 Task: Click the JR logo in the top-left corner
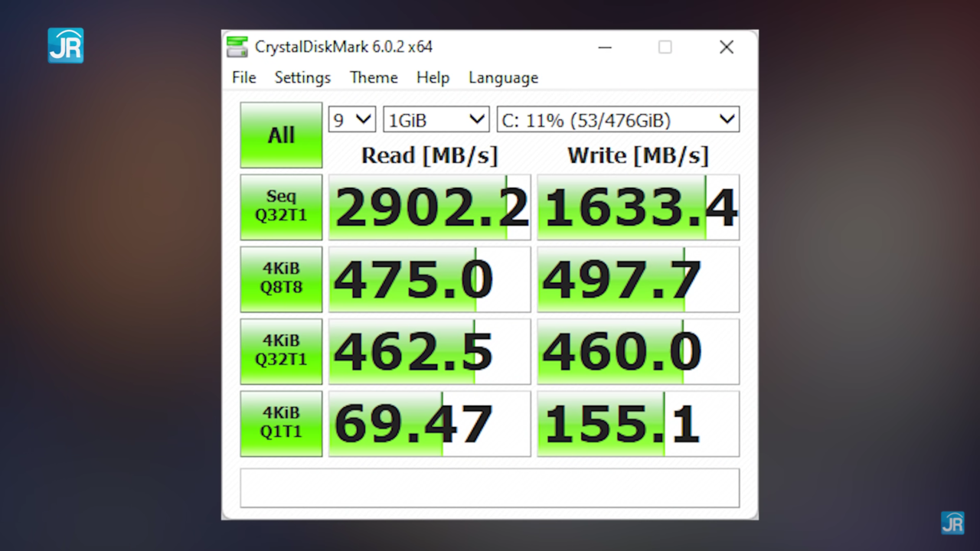(x=66, y=46)
